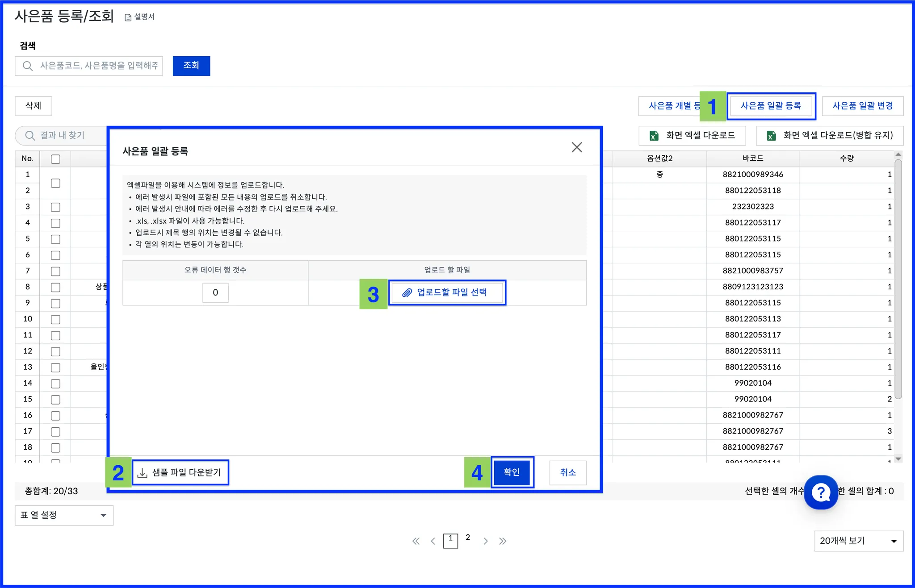Go to the first page double arrow
This screenshot has height=588, width=915.
416,541
